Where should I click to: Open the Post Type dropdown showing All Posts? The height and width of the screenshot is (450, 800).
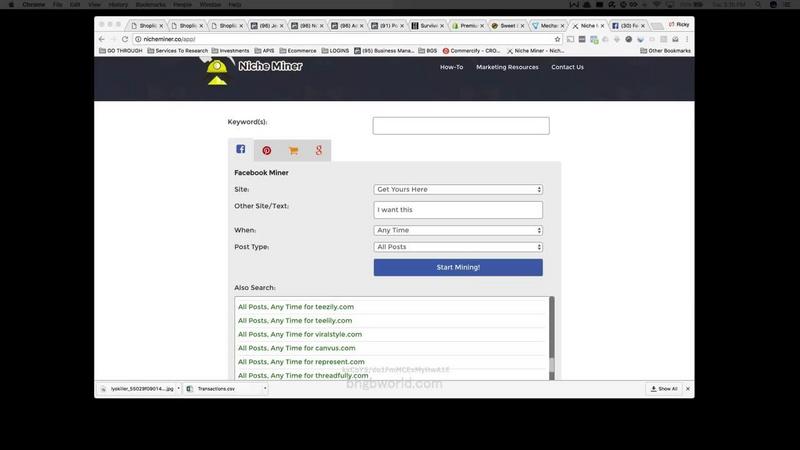tap(458, 247)
